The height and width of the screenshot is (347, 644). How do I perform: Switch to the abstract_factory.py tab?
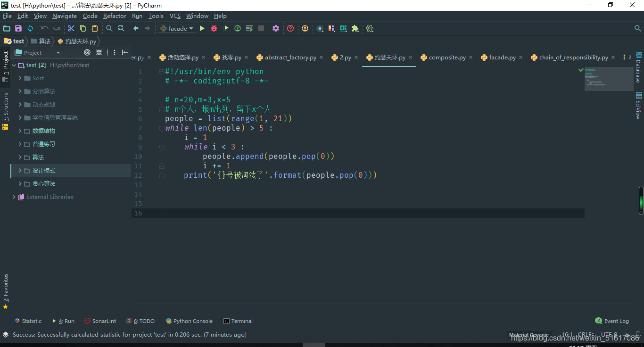pyautogui.click(x=290, y=58)
